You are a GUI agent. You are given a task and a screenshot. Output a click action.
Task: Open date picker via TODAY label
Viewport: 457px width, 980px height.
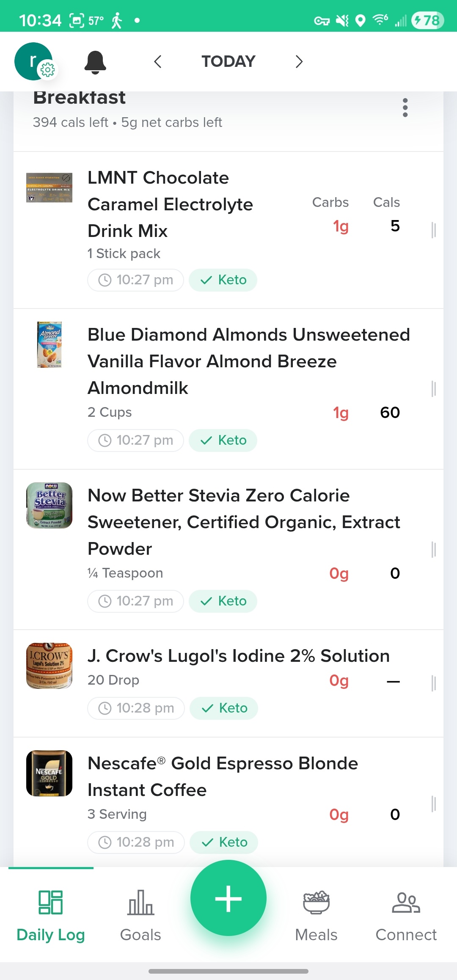pos(228,62)
